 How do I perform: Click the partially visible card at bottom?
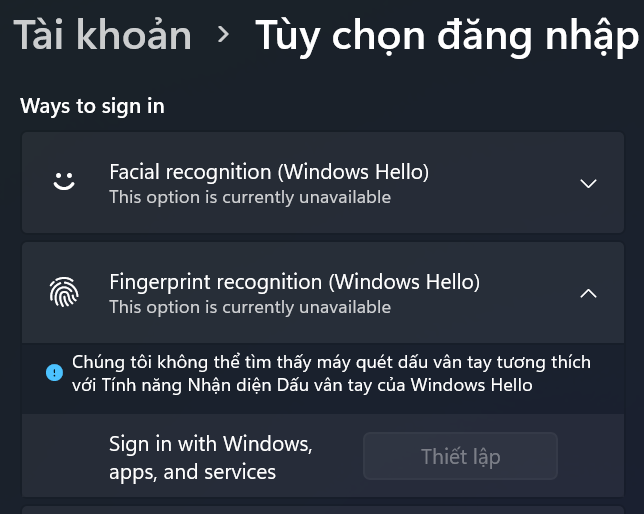click(323, 510)
